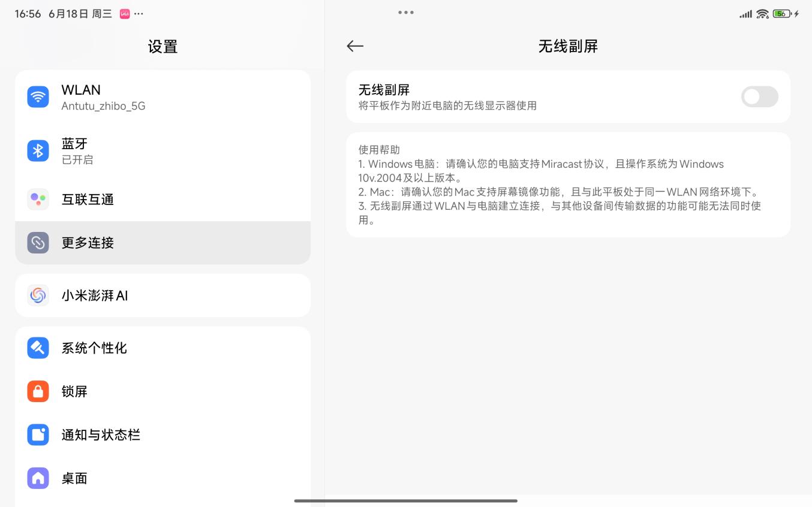Viewport: 812px width, 507px height.
Task: Tap the Wi-Fi signal indicator in status bar
Action: [x=762, y=14]
